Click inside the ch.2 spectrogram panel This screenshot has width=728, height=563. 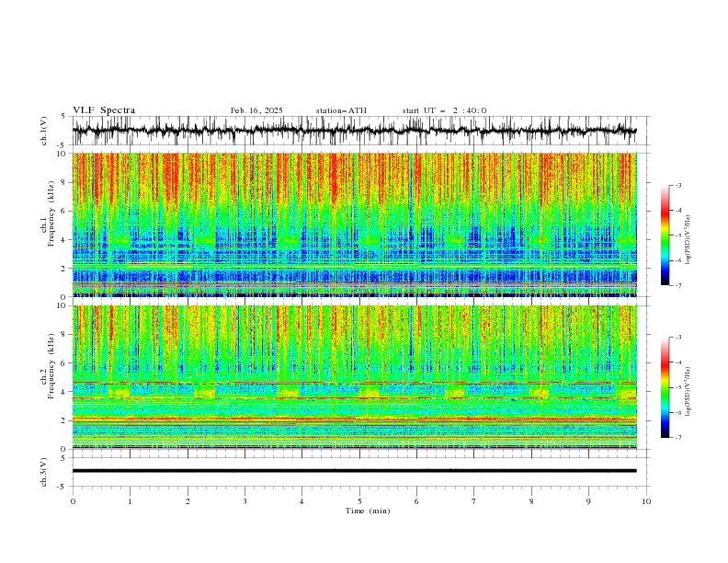354,377
